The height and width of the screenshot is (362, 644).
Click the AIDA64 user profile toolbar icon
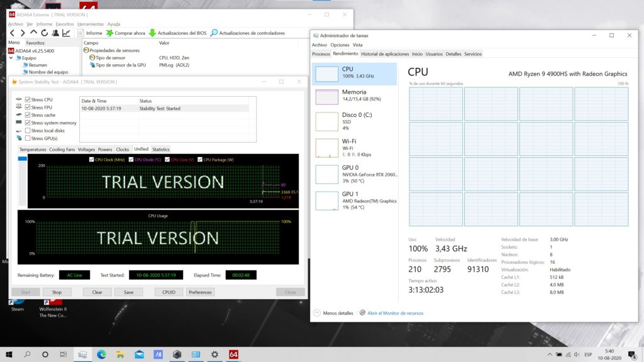click(x=55, y=33)
